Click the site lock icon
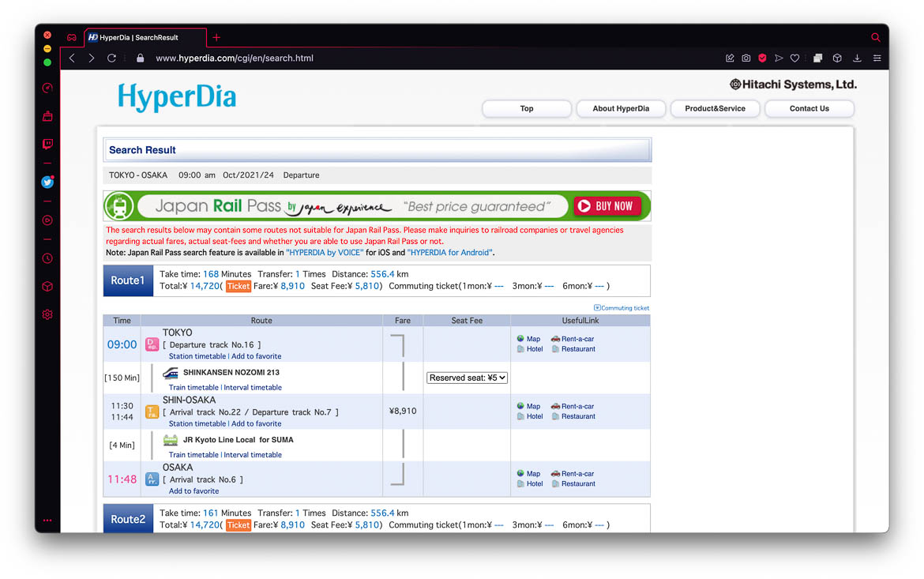924x579 pixels. coord(141,58)
